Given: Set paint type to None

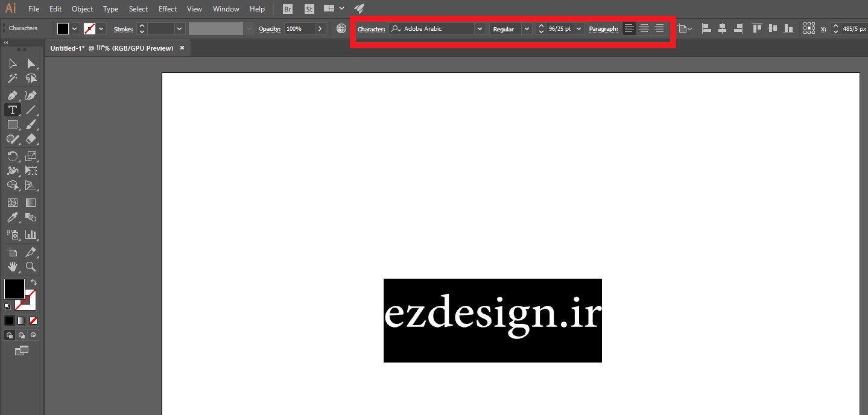Looking at the screenshot, I should coord(33,320).
